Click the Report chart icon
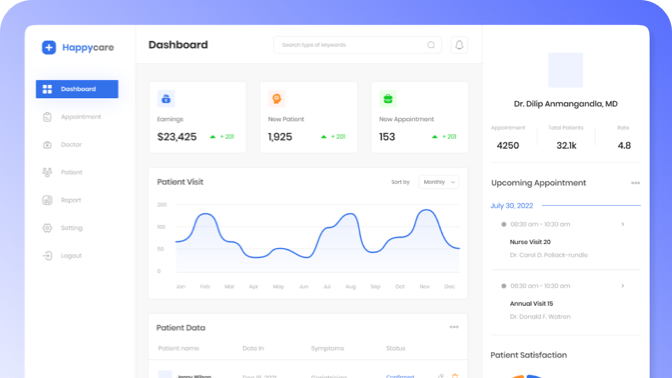Screen dimensions: 672x378 click(x=47, y=200)
